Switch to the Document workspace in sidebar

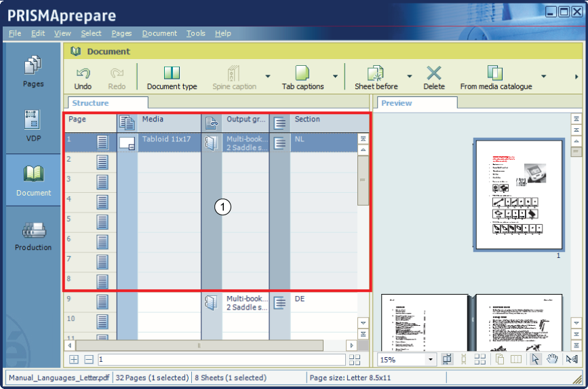[x=33, y=180]
